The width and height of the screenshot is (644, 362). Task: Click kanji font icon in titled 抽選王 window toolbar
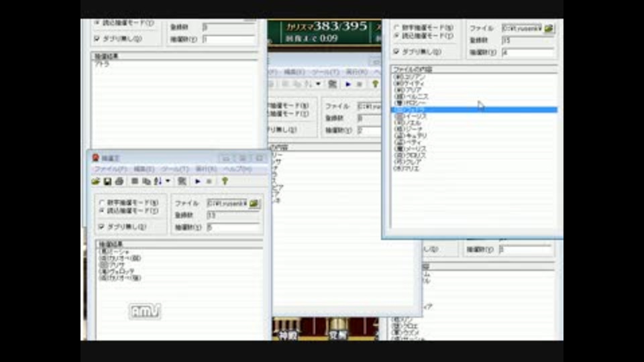click(x=182, y=181)
